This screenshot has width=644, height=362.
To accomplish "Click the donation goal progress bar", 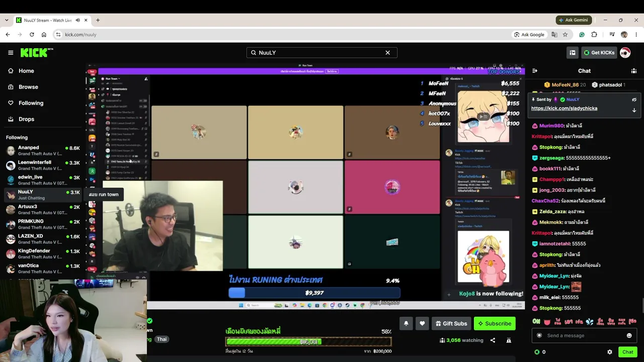I will click(308, 342).
